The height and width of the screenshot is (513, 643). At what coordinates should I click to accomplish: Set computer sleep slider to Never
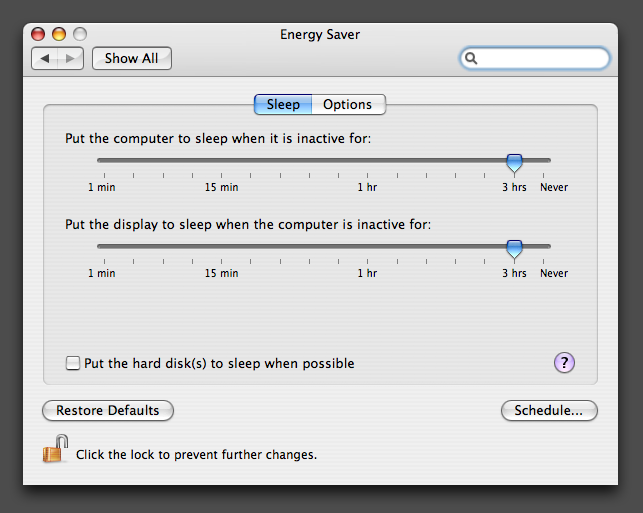549,160
